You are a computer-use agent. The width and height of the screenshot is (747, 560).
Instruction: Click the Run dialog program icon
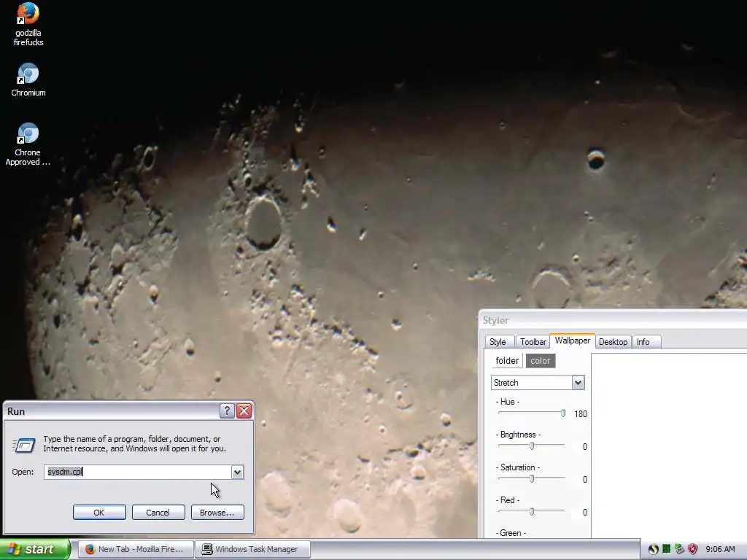pyautogui.click(x=24, y=446)
